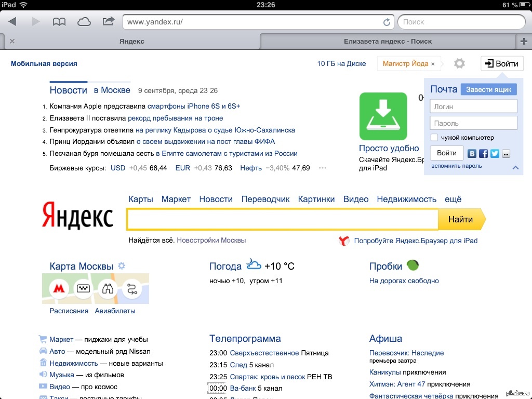Viewport: 532px width, 399px height.
Task: Dismiss the Магистр Йода theme tag
Action: [433, 64]
